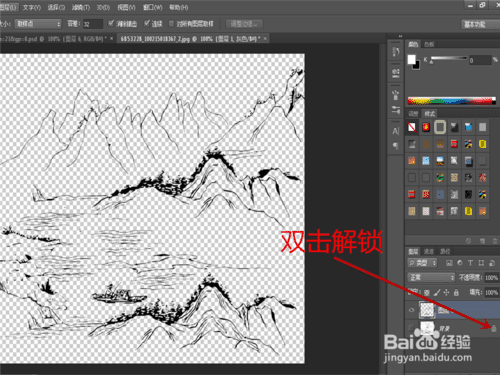This screenshot has width=500, height=375.
Task: Uncheck the anti-alias (消除锯齿) checkbox
Action: pos(111,23)
